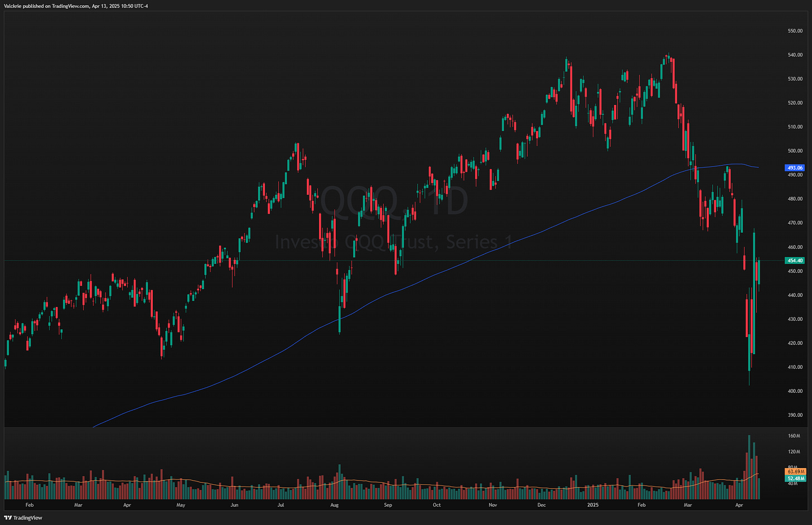
Task: Click the Aug label on the time axis
Action: 335,505
